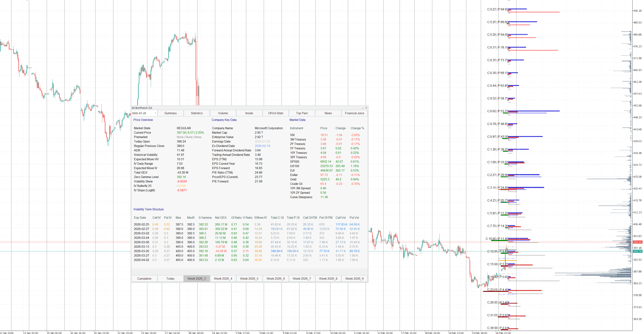Open the Financial Juice tab
Image resolution: width=644 pixels, height=334 pixels.
pos(354,113)
